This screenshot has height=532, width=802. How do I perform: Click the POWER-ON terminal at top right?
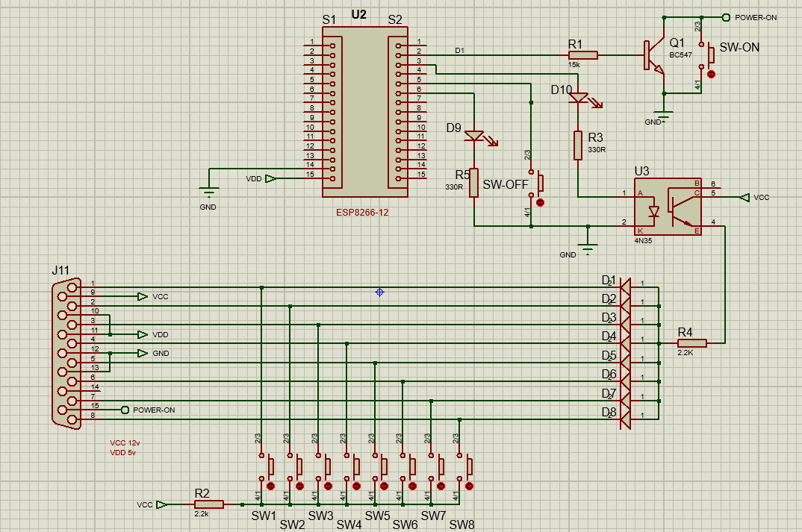click(724, 17)
